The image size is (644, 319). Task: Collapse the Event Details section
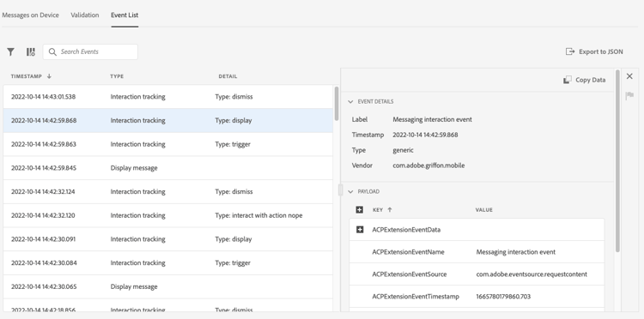(x=350, y=102)
